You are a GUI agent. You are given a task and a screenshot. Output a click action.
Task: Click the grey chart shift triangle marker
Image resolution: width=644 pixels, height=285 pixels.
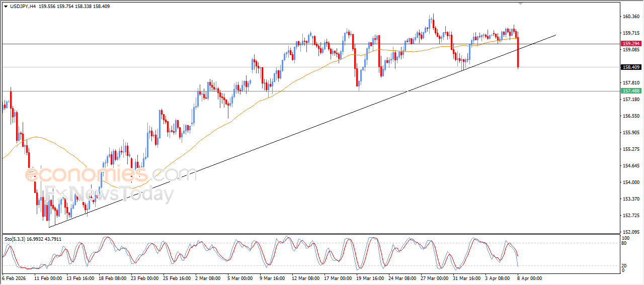click(521, 3)
